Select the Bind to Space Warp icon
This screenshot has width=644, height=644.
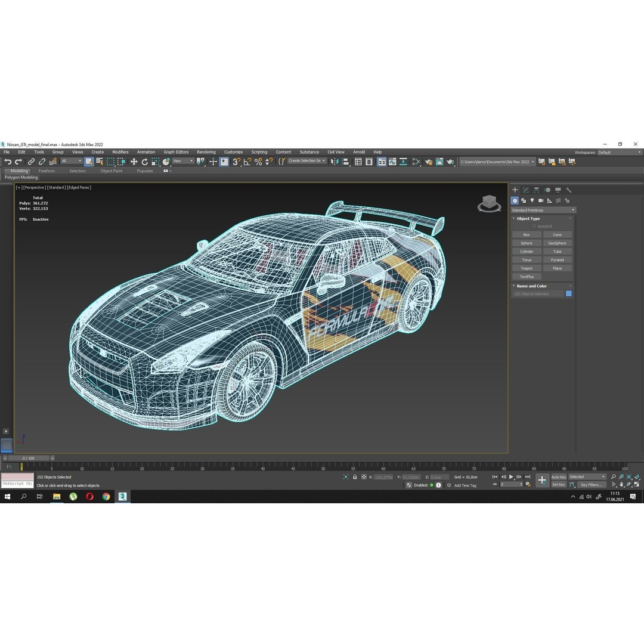(x=52, y=162)
